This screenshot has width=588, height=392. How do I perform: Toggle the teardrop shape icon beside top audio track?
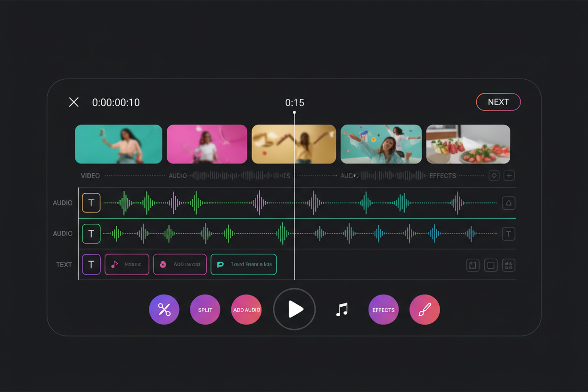pos(508,203)
